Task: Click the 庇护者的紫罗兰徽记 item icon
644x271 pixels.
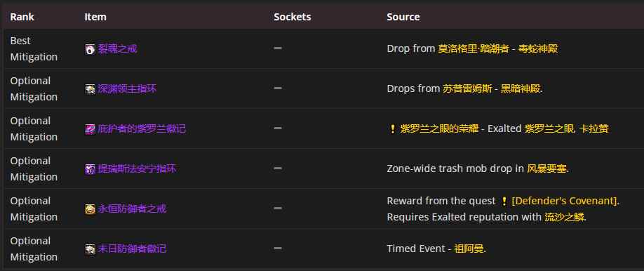Action: click(x=90, y=129)
